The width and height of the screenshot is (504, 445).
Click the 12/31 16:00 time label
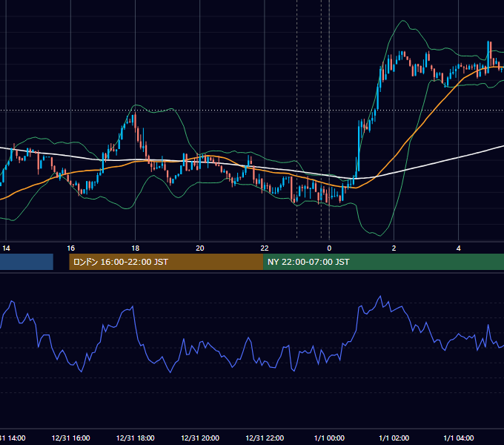pyautogui.click(x=70, y=438)
